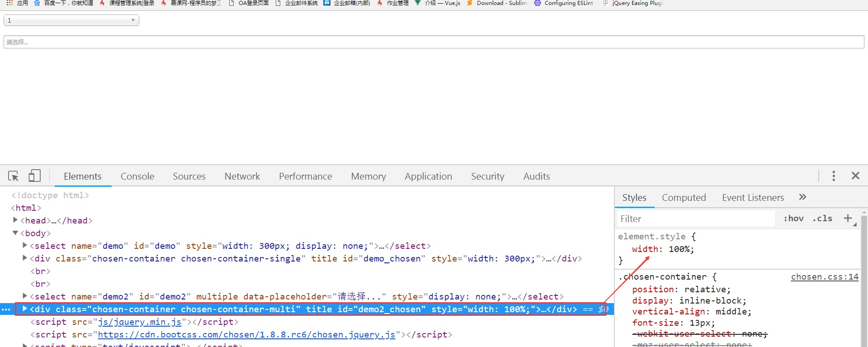868x347 pixels.
Task: Expand the head node in DOM tree
Action: [x=15, y=220]
